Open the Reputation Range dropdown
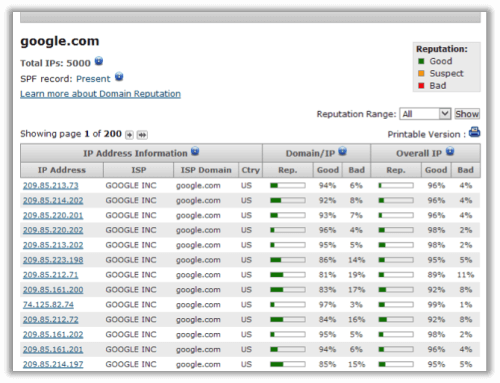This screenshot has height=383, width=500. click(x=425, y=114)
